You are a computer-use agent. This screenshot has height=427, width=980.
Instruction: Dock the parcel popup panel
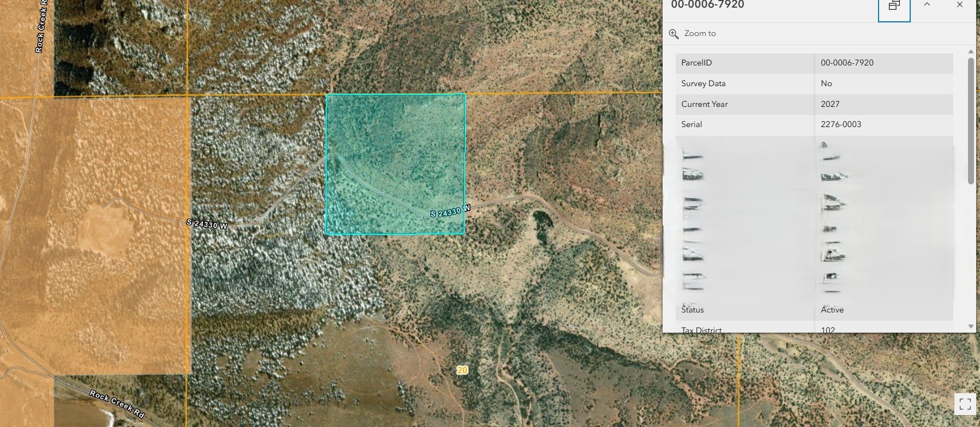tap(894, 6)
